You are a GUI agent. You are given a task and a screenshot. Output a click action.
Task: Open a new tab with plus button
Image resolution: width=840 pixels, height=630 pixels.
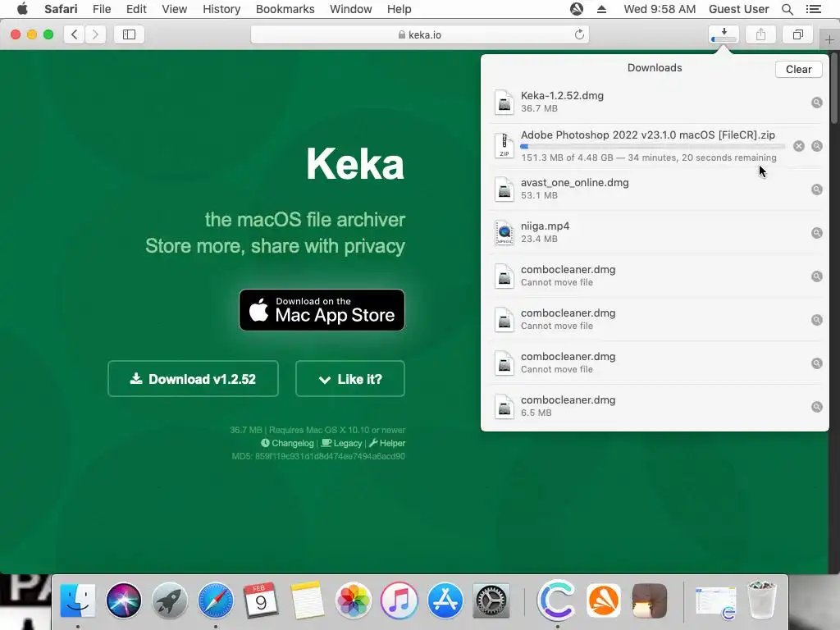(829, 39)
